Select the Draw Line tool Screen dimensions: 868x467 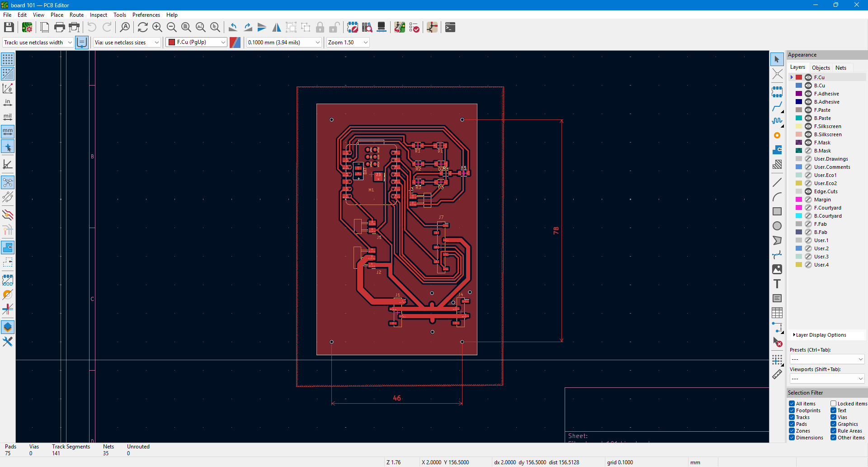(777, 182)
